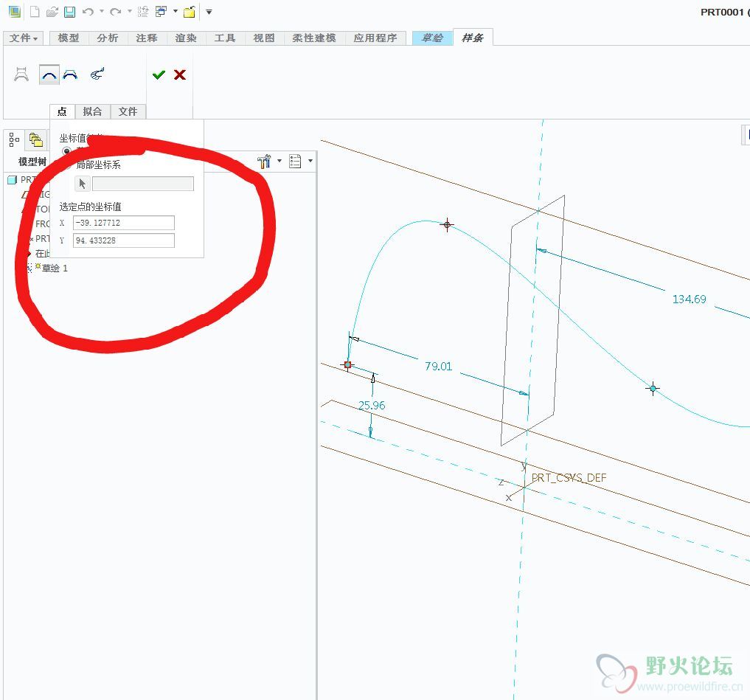The width and height of the screenshot is (750, 700).
Task: Open the 文件 panel tab under spline tools
Action: [128, 111]
